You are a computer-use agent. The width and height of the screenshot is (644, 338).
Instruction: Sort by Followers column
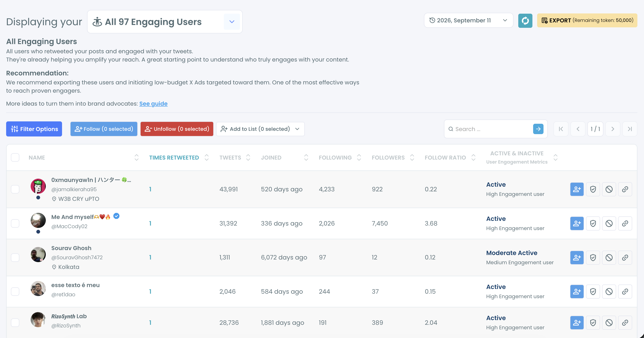[393, 158]
